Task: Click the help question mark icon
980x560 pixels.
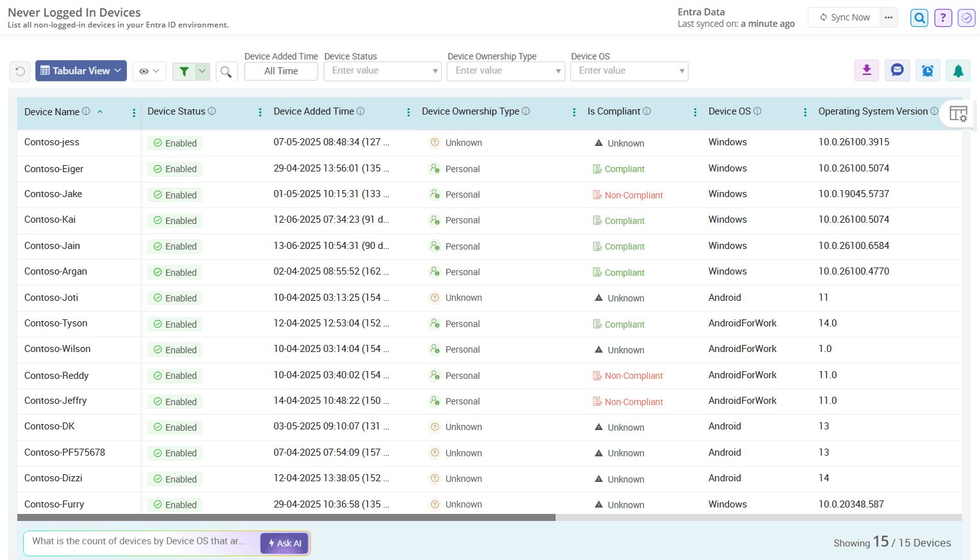Action: [942, 17]
